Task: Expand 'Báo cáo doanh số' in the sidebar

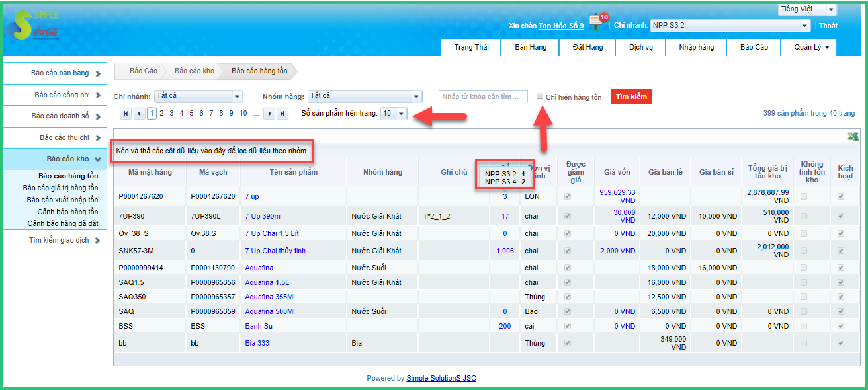Action: click(55, 116)
